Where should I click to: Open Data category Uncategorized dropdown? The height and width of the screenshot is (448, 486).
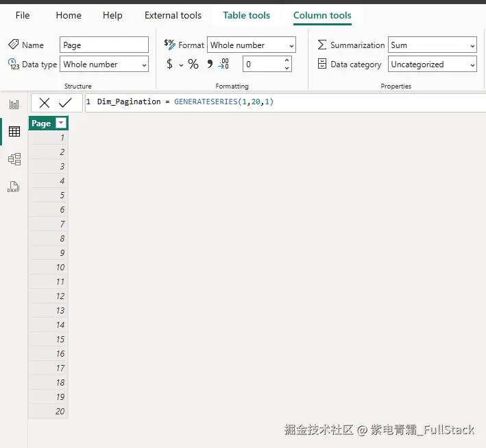432,64
